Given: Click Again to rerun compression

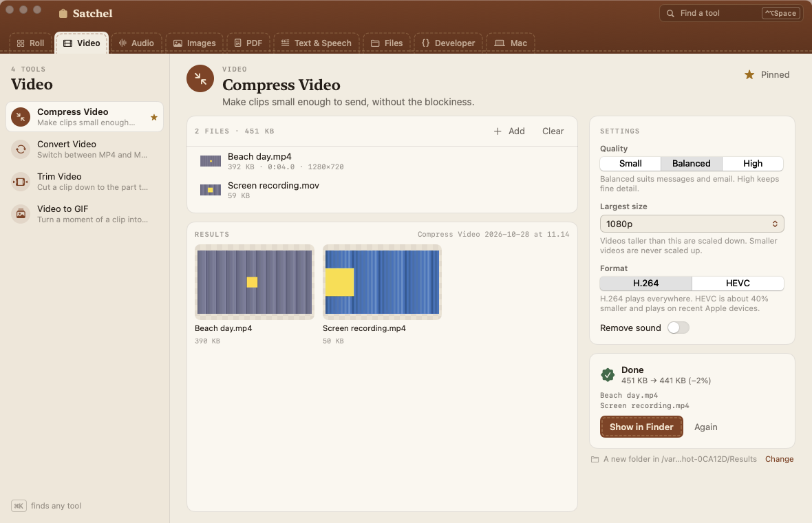Looking at the screenshot, I should [706, 427].
